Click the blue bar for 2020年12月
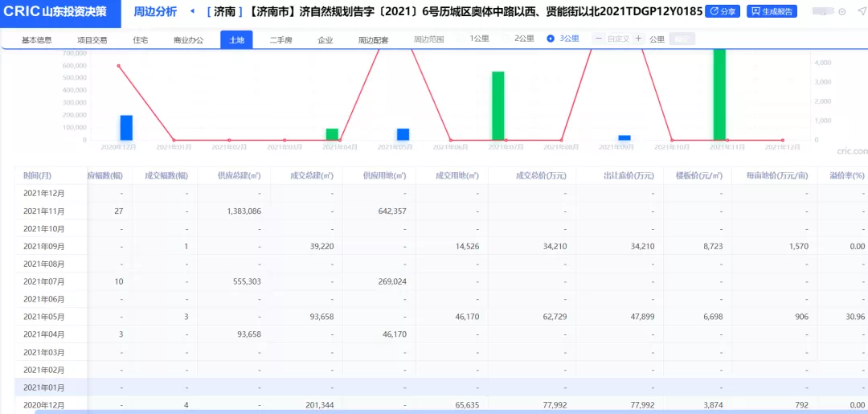Image resolution: width=868 pixels, height=414 pixels. [126, 127]
